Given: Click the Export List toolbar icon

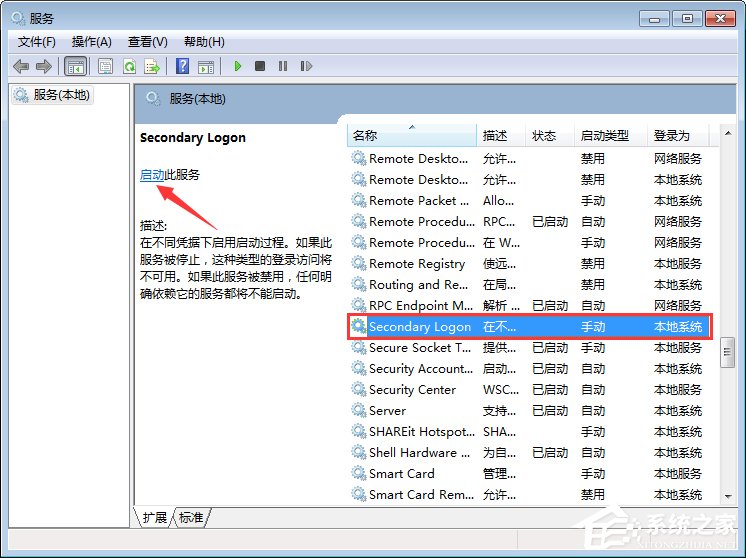Looking at the screenshot, I should click(x=152, y=66).
